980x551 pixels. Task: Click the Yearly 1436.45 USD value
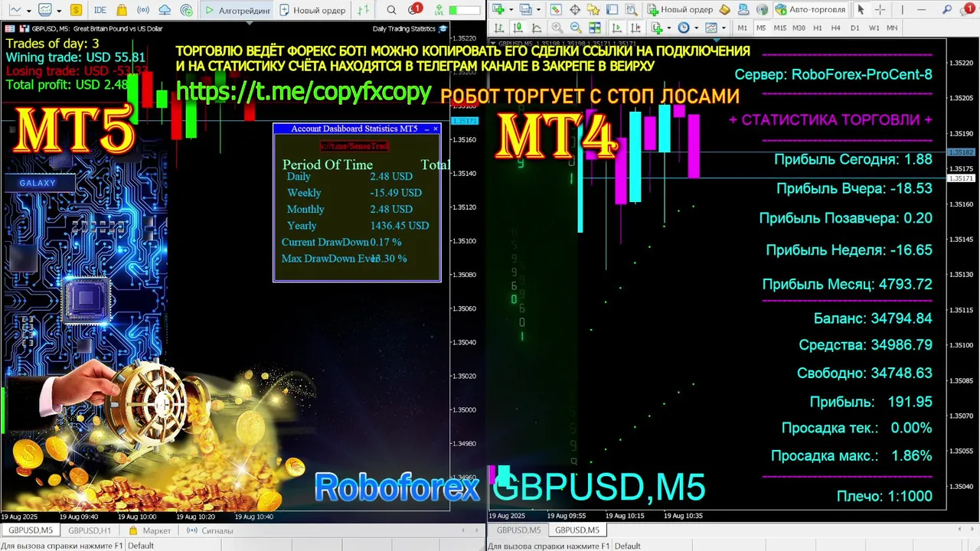[400, 226]
